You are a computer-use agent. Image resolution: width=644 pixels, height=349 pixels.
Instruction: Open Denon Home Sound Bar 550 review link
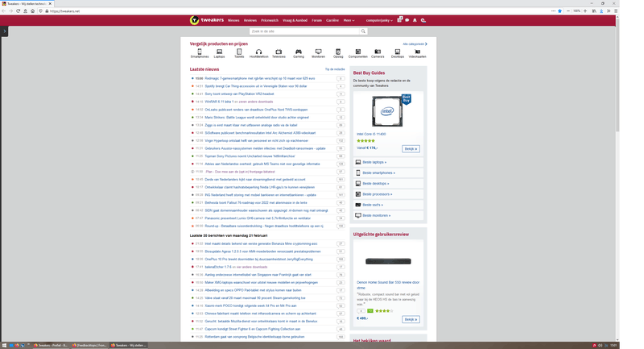coord(388,285)
